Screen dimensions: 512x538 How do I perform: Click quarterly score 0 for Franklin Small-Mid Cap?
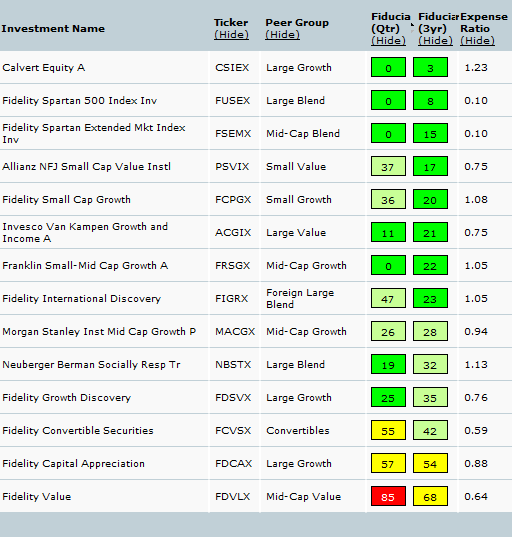click(x=388, y=265)
